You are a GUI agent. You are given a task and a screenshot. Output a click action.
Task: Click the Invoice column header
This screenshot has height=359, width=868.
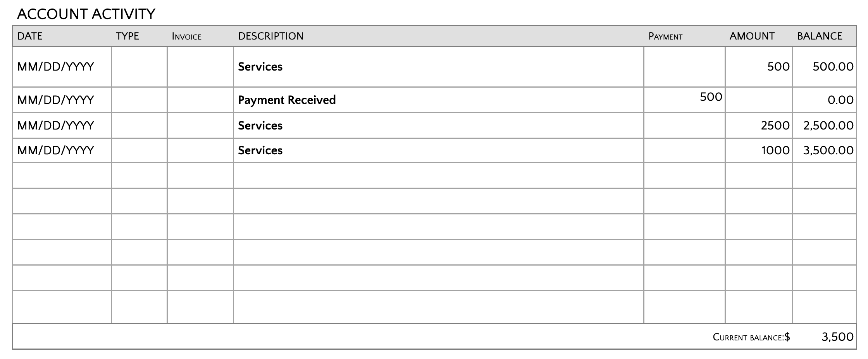(186, 36)
